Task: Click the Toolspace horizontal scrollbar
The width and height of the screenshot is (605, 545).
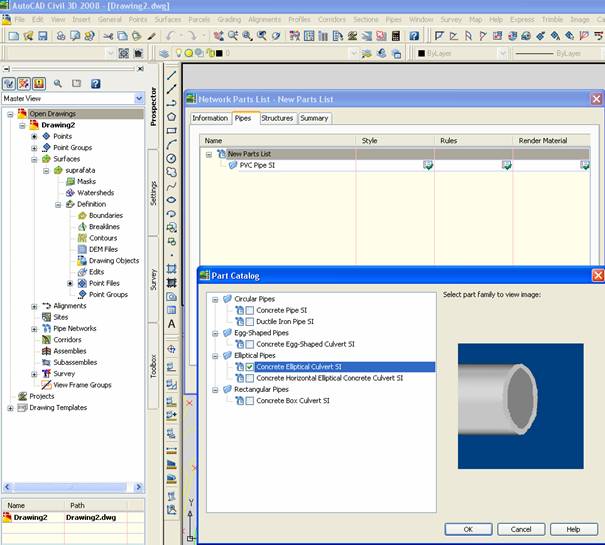Action: click(73, 487)
